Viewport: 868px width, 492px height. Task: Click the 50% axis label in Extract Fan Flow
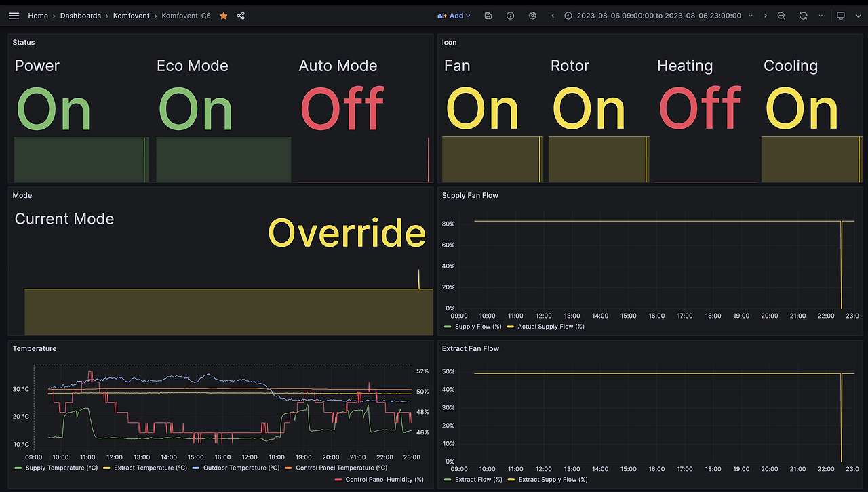click(x=448, y=372)
